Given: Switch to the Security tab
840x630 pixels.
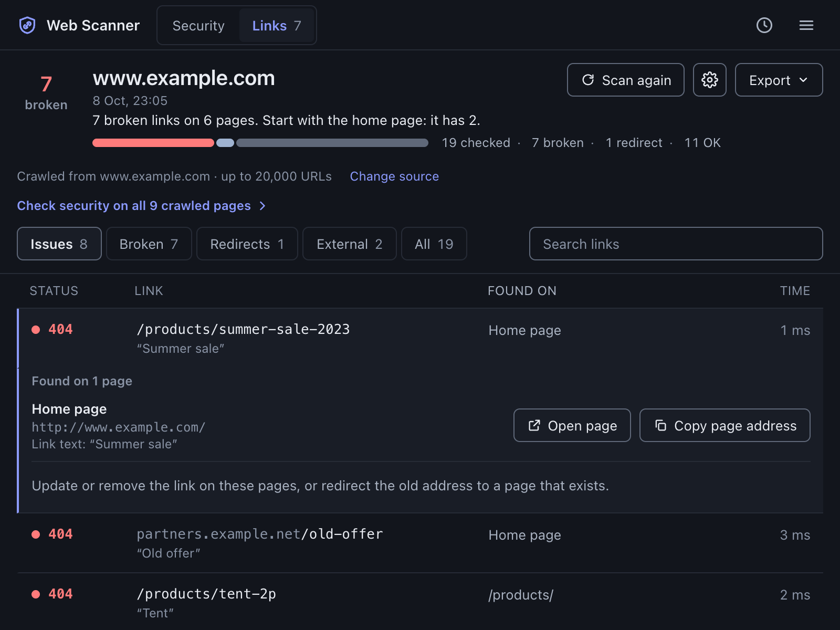Looking at the screenshot, I should pyautogui.click(x=198, y=25).
